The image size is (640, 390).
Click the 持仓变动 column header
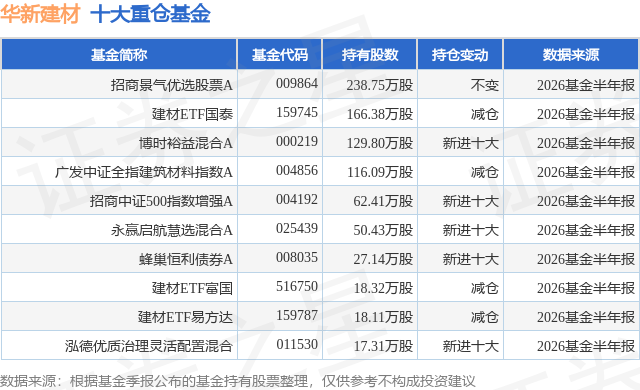point(460,55)
